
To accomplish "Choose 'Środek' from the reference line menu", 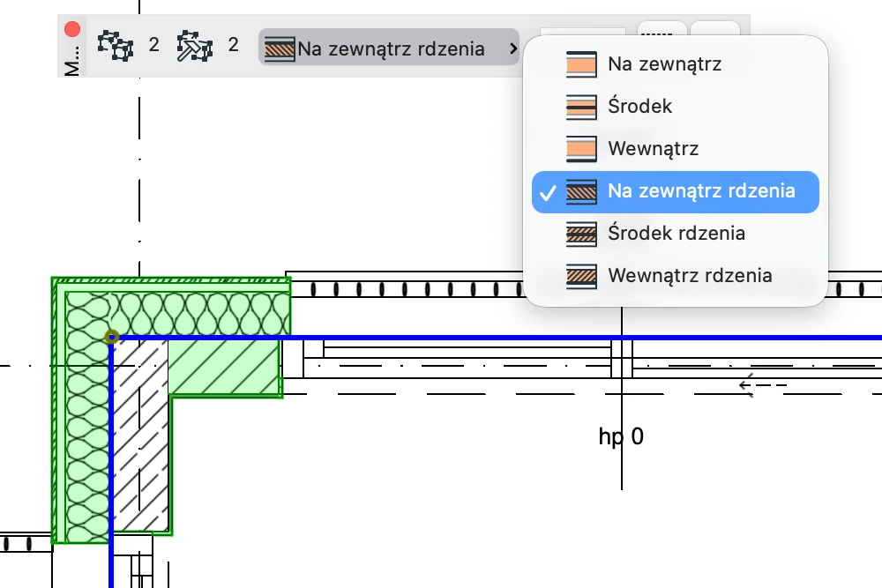I will click(640, 106).
